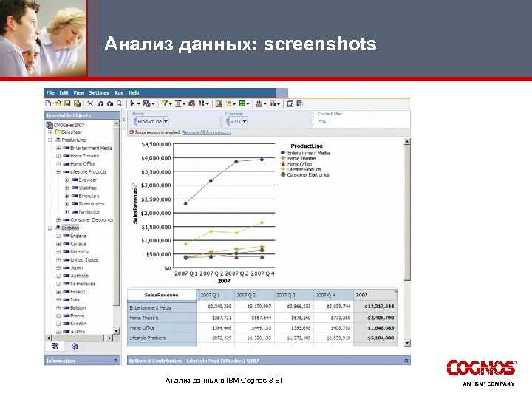532x399 pixels.
Task: Click the Run play icon
Action: 132,103
